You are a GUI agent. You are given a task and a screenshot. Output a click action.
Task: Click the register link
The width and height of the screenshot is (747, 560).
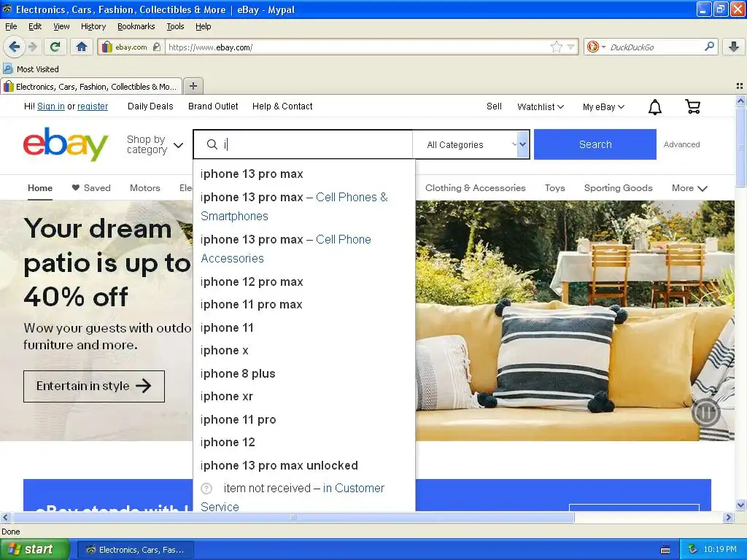coord(93,106)
